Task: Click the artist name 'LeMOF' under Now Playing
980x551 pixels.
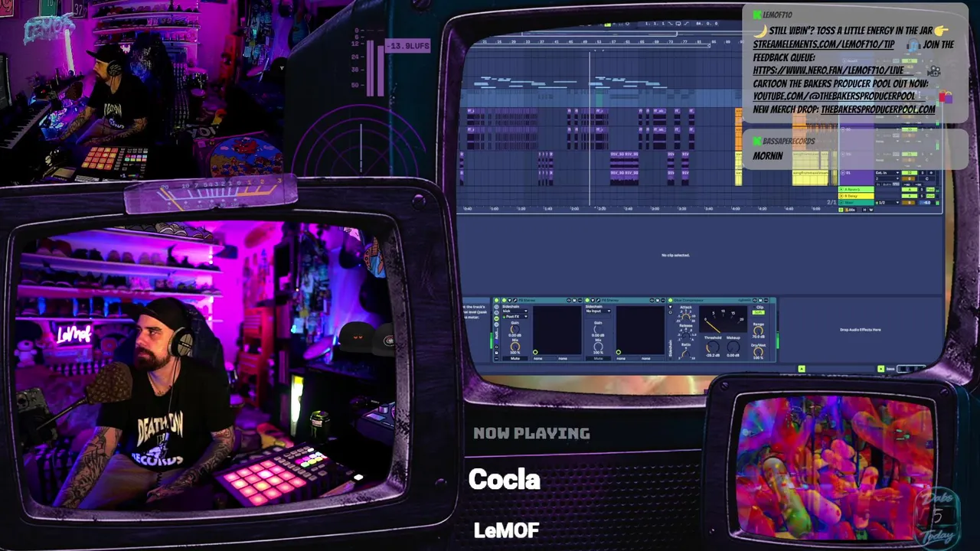Action: coord(507,530)
